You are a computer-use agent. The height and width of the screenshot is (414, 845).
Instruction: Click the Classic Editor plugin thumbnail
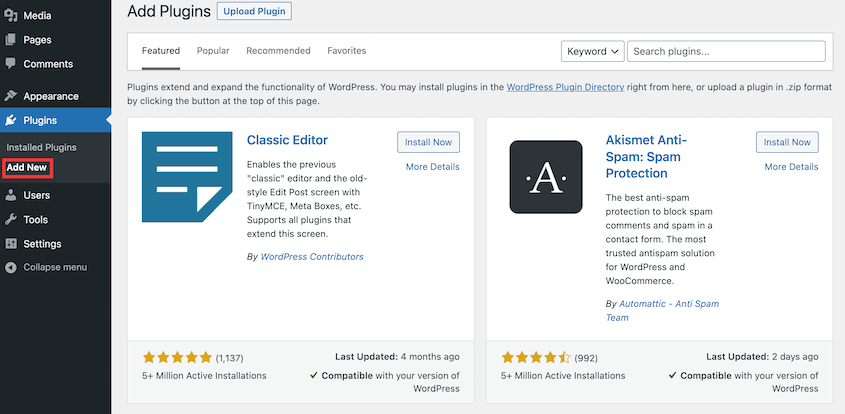[187, 177]
